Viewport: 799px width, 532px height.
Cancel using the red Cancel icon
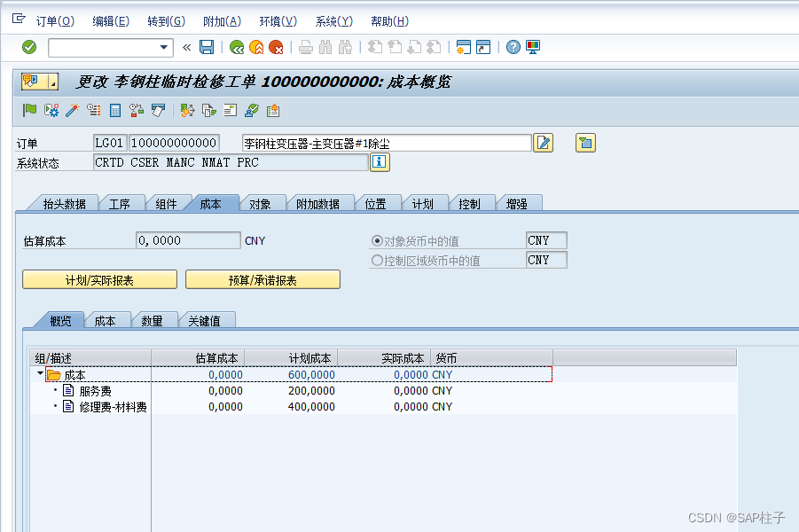click(x=276, y=47)
